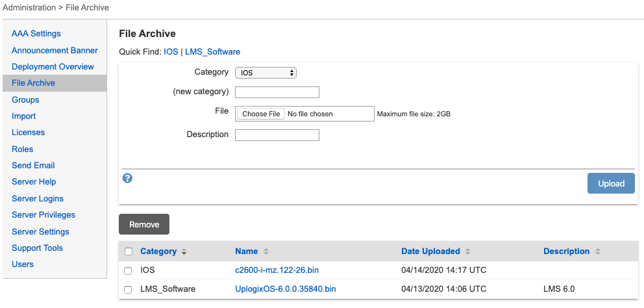Sort by Description column arrows
Image resolution: width=644 pixels, height=308 pixels.
pyautogui.click(x=597, y=251)
